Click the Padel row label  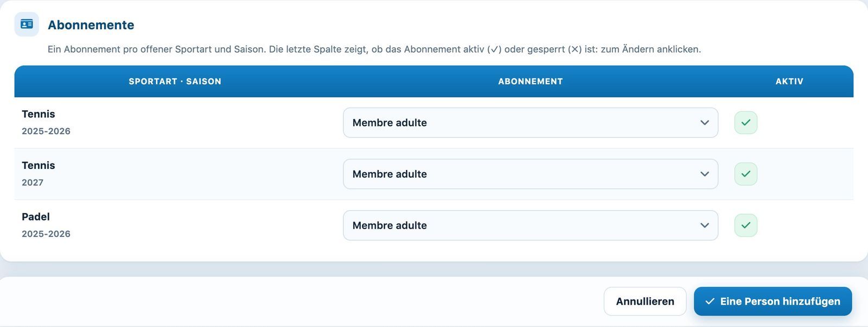(36, 217)
